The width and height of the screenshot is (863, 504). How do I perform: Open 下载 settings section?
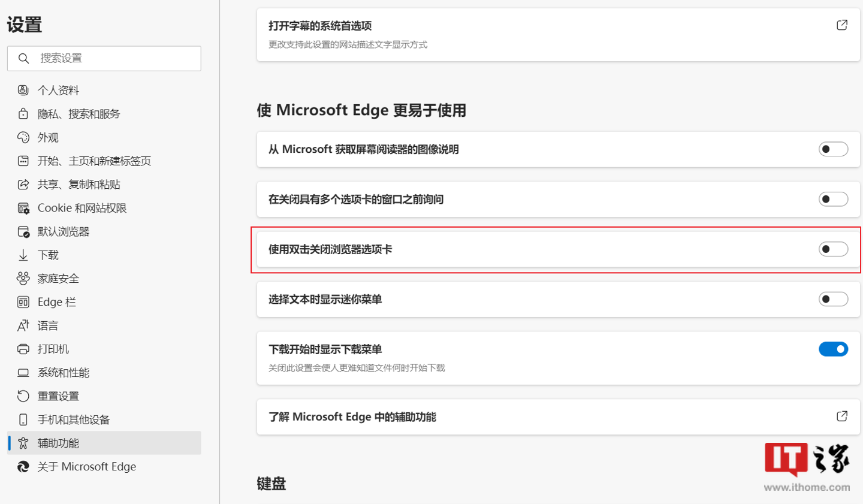(104, 255)
